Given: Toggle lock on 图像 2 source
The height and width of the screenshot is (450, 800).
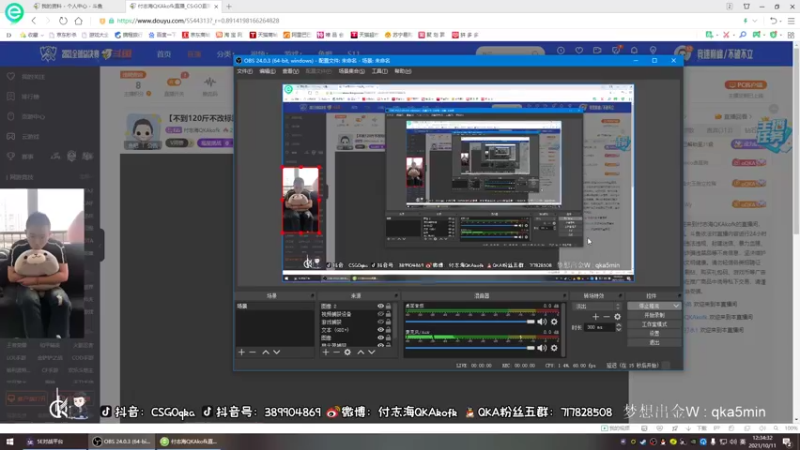Looking at the screenshot, I should 388,306.
